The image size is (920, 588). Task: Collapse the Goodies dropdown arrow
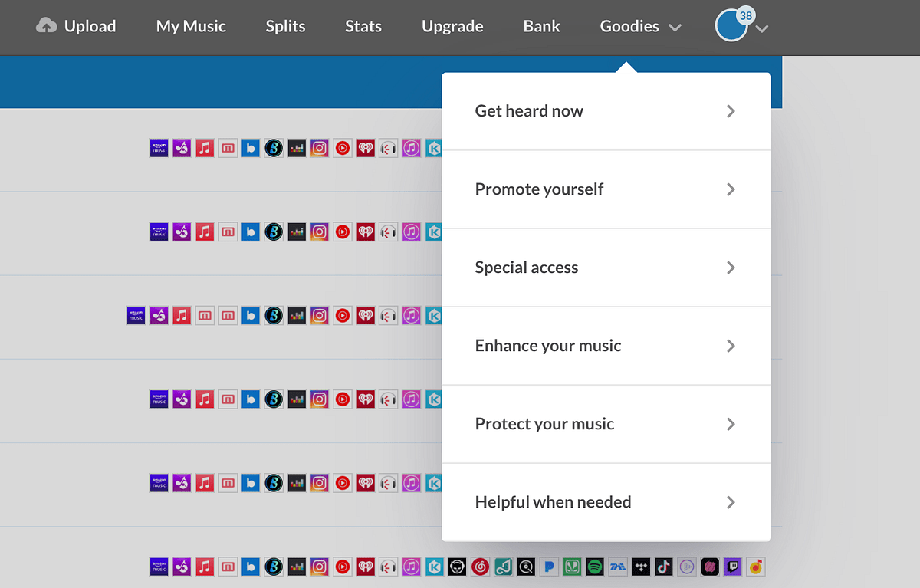point(675,28)
